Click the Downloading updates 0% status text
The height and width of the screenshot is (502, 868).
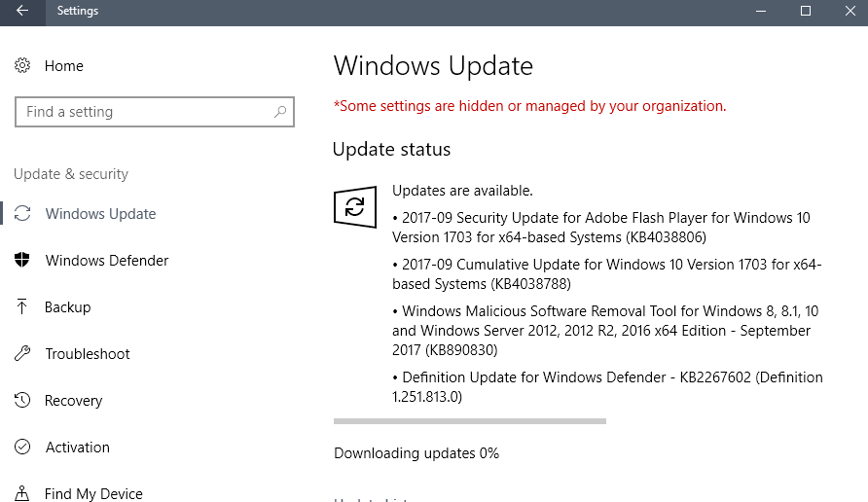[416, 453]
